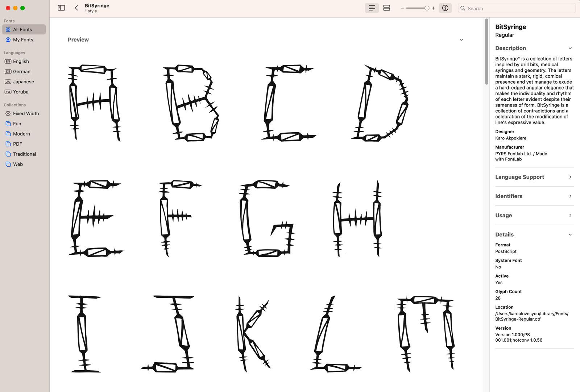Image resolution: width=580 pixels, height=392 pixels.
Task: Click the All Fonts grid icon
Action: (x=8, y=30)
